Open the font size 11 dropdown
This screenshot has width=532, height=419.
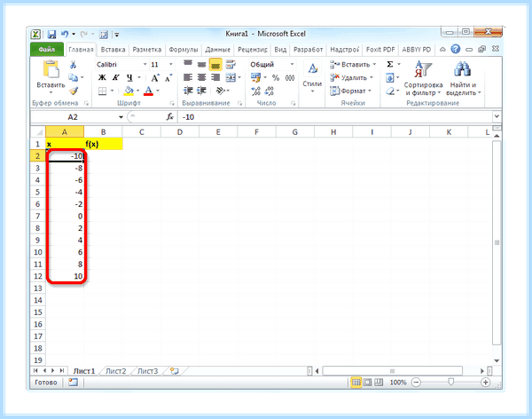(x=170, y=64)
